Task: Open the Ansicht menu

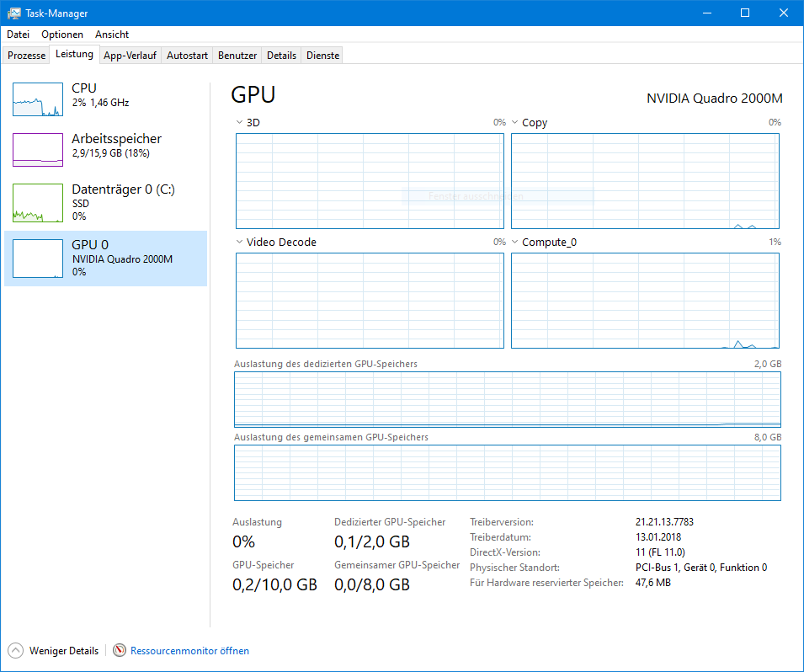Action: pyautogui.click(x=111, y=35)
